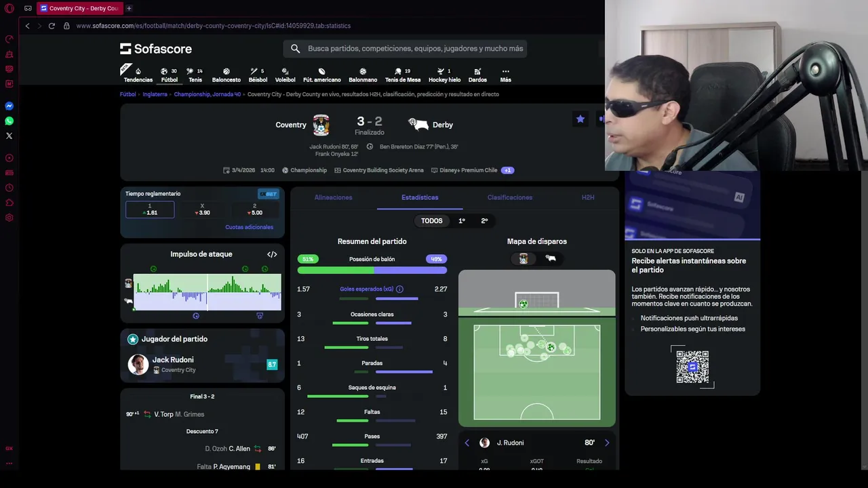This screenshot has width=868, height=488.
Task: Open the player icon in Opera sidebar
Action: pos(9,158)
